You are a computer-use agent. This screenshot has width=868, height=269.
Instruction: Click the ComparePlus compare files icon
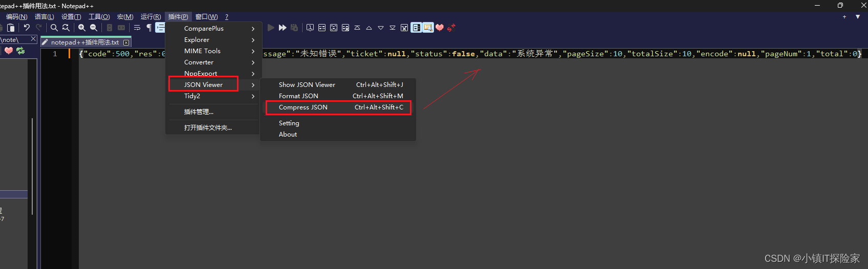pos(322,28)
